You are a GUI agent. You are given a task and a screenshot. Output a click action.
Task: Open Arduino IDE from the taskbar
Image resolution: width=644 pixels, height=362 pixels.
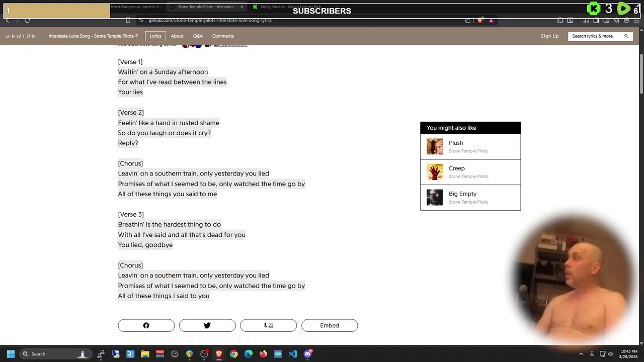coord(278,354)
